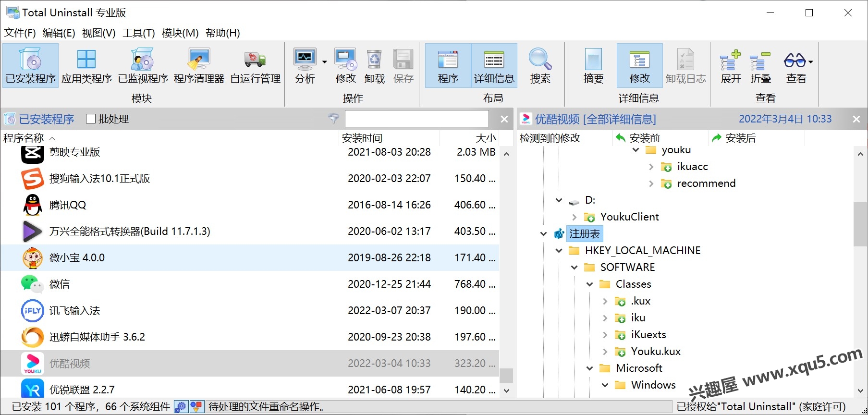Click details tree vertical scrollbar thumb
The image size is (868, 415).
click(860, 224)
